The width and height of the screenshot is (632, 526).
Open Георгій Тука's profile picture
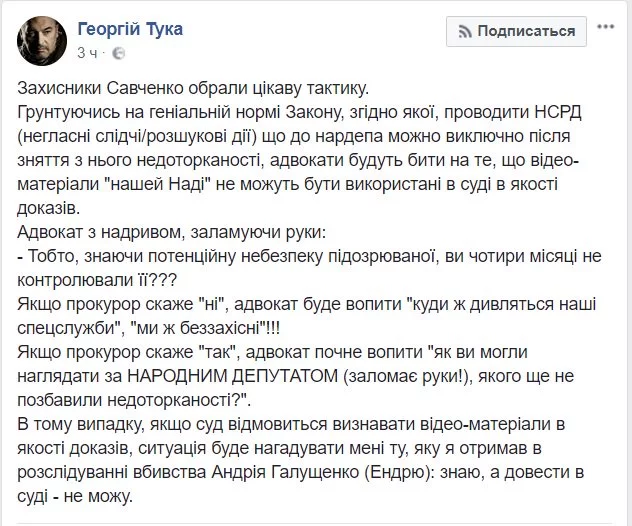(42, 41)
